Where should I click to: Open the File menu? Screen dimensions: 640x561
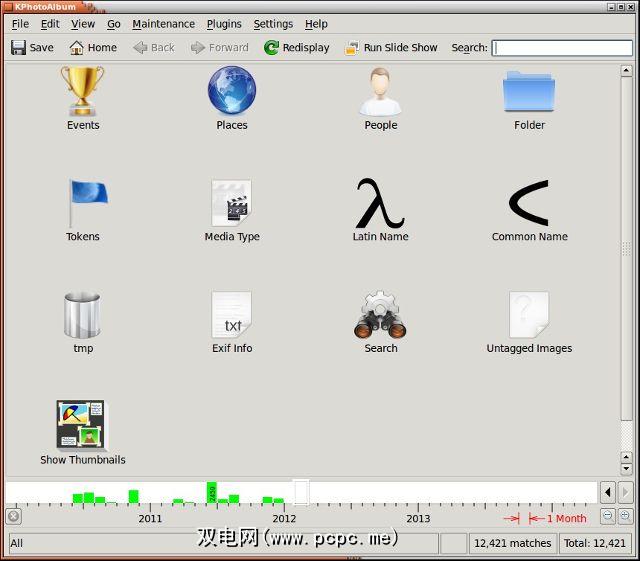coord(20,24)
